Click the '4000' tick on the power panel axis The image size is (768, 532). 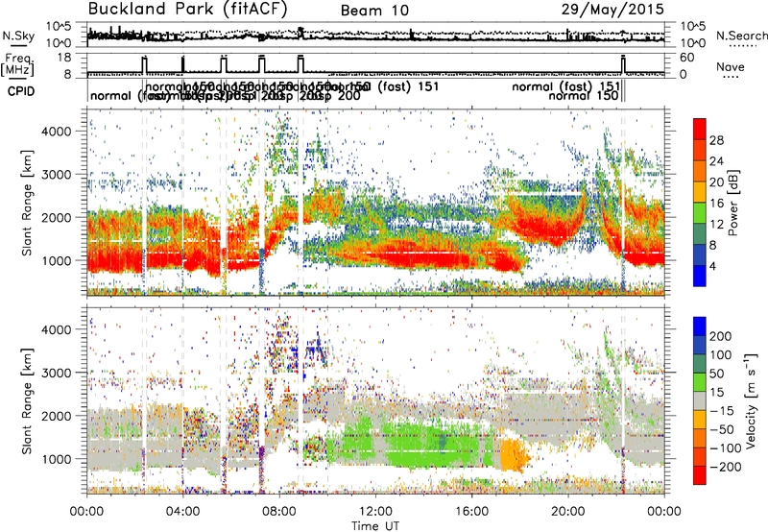pos(56,132)
